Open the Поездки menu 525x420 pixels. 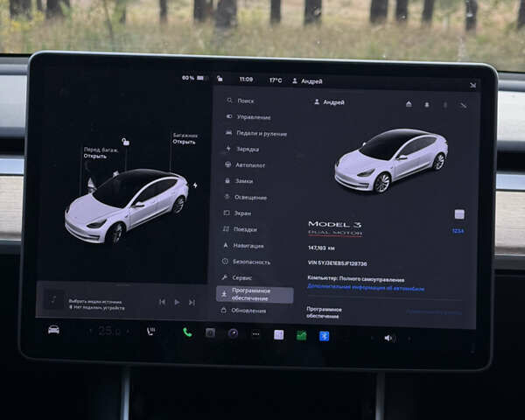coord(240,229)
